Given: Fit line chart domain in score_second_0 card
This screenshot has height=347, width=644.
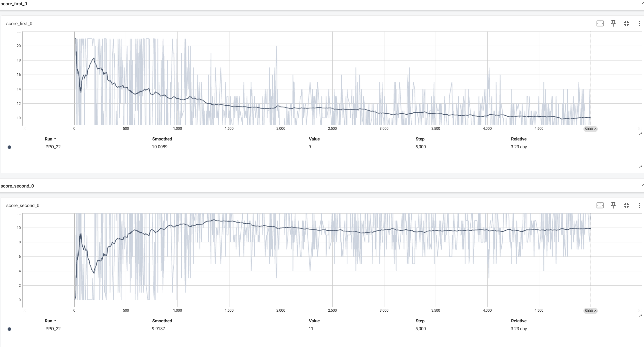Looking at the screenshot, I should (x=600, y=206).
